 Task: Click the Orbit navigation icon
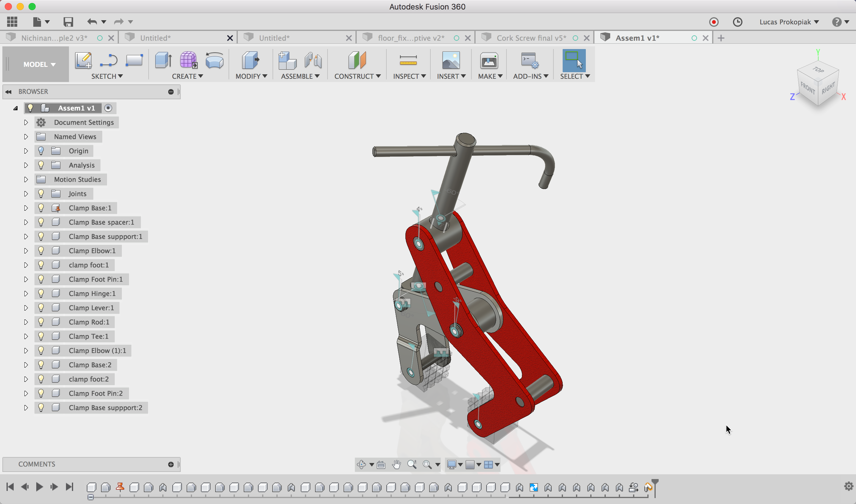coord(361,464)
